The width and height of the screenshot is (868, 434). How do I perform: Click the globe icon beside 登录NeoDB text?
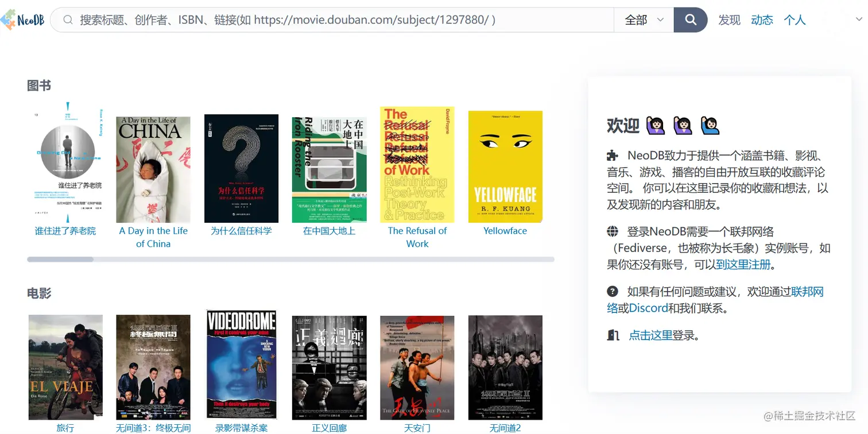[x=613, y=231]
